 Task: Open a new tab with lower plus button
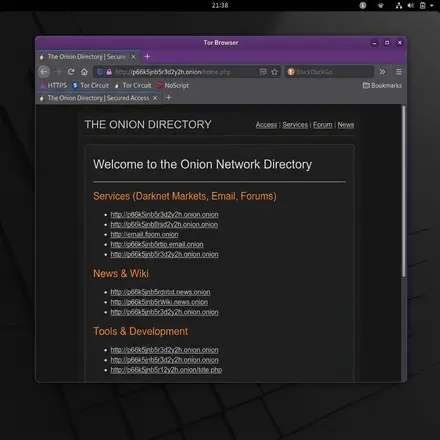(169, 97)
